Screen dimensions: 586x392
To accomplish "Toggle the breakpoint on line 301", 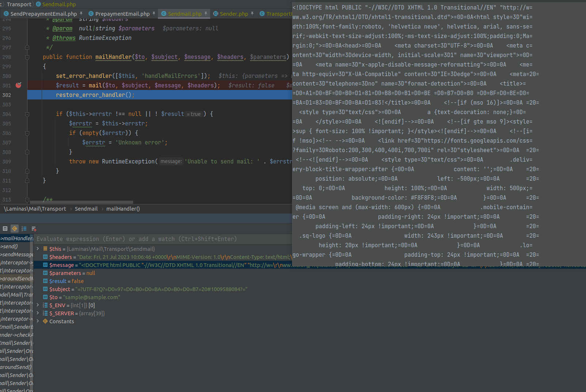I will (x=18, y=85).
